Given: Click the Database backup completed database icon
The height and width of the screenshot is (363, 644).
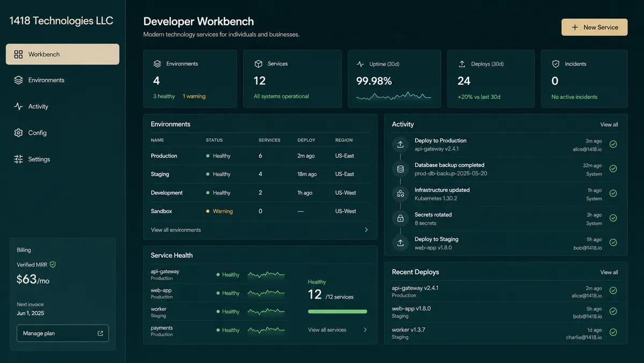Looking at the screenshot, I should click(400, 169).
